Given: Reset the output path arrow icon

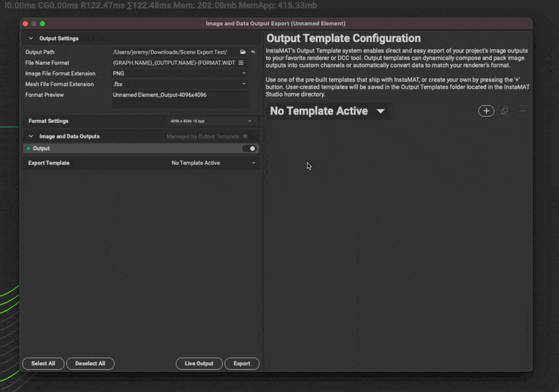Looking at the screenshot, I should point(253,52).
